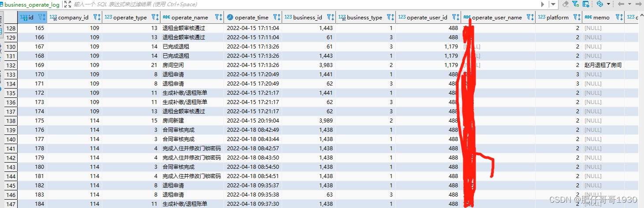Open the filter/sort icon on operate_user_name column
The image size is (644, 208).
[x=530, y=17]
